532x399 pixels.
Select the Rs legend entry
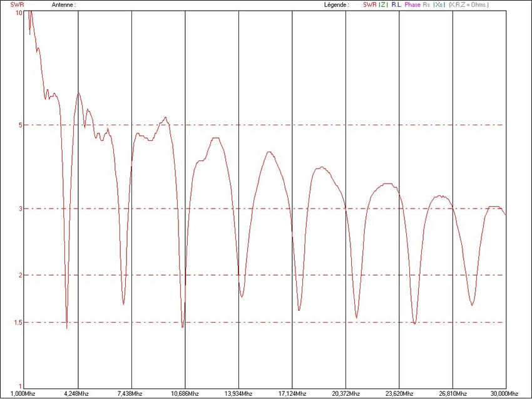point(426,5)
